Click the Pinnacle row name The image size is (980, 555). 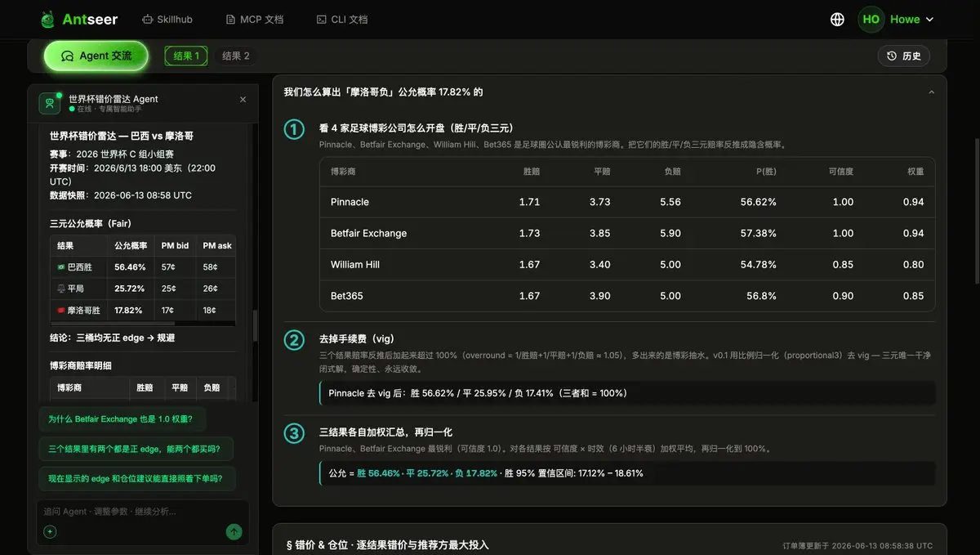click(350, 202)
